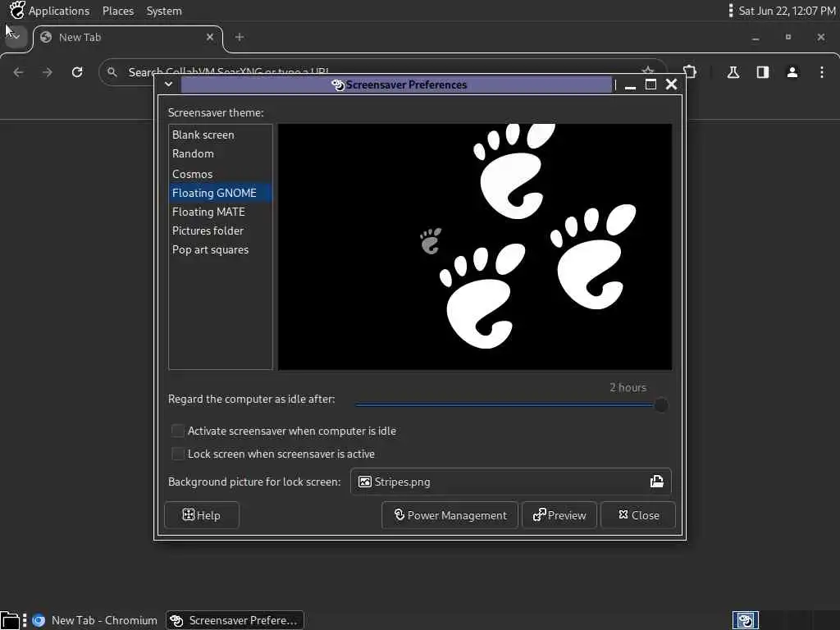The width and height of the screenshot is (840, 630).
Task: Click the bottom panel grip handle dots
Action: click(25, 620)
